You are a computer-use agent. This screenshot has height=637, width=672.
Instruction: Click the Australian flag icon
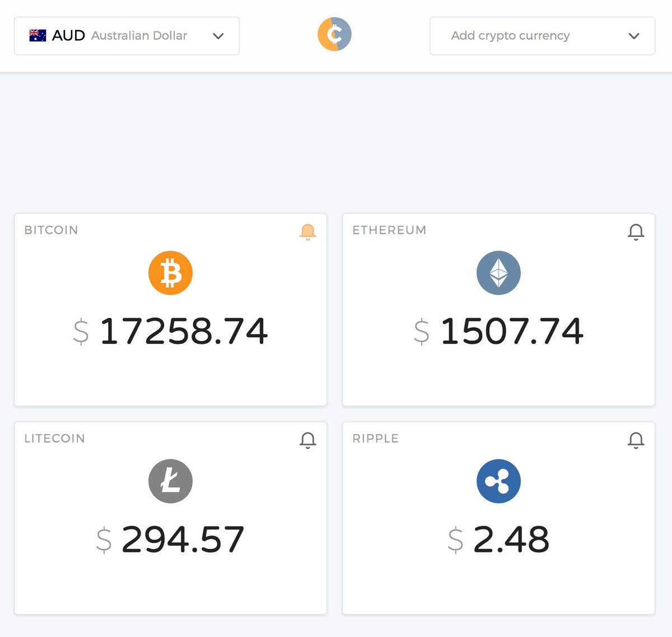(38, 36)
